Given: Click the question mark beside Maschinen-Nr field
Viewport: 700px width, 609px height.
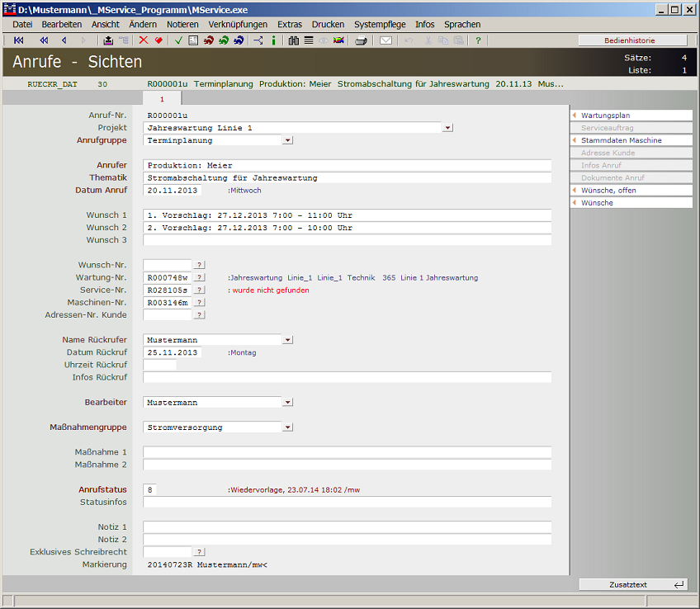Looking at the screenshot, I should click(x=197, y=302).
